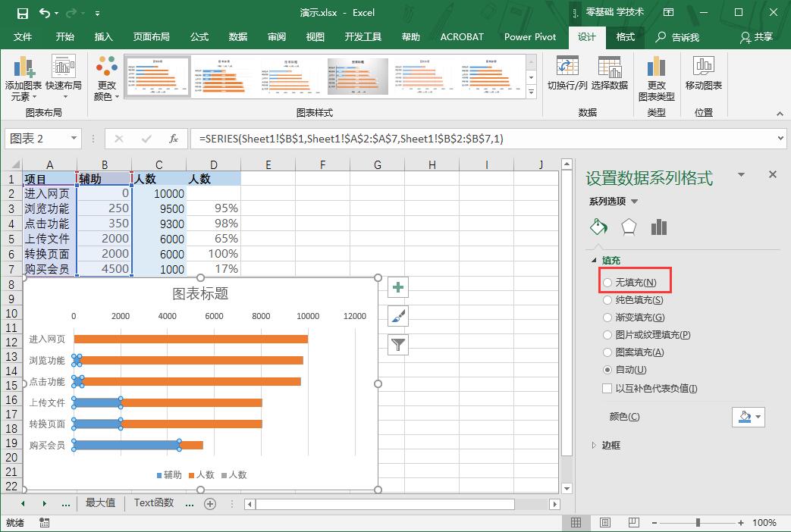Click the 共享 share button
The height and width of the screenshot is (532, 791).
click(757, 37)
